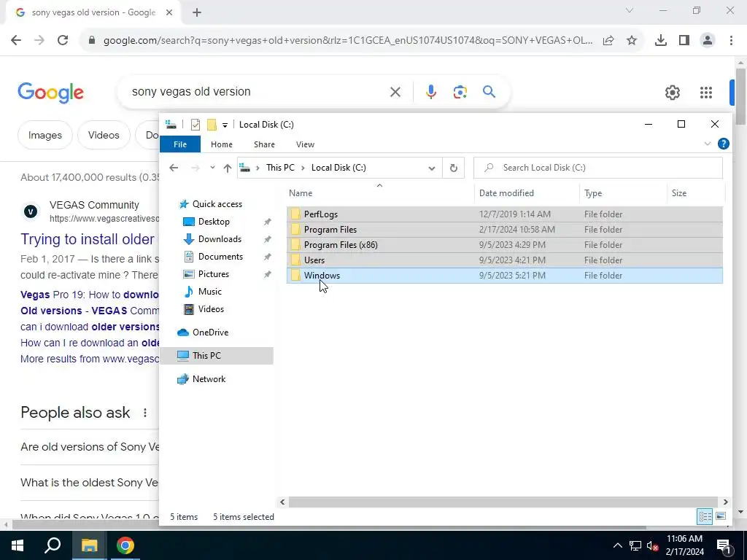Open the Share ribbon tab
This screenshot has width=747, height=560.
click(x=264, y=144)
